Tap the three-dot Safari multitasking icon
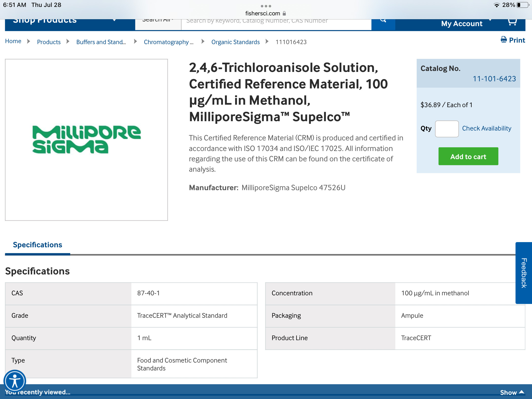 (266, 6)
